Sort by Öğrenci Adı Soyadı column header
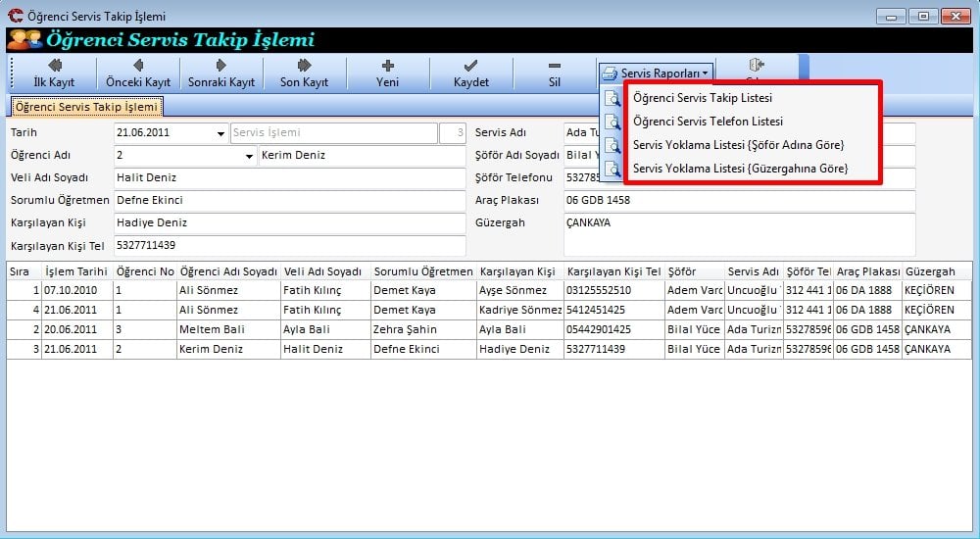Screen dimensions: 980x539 [x=227, y=271]
